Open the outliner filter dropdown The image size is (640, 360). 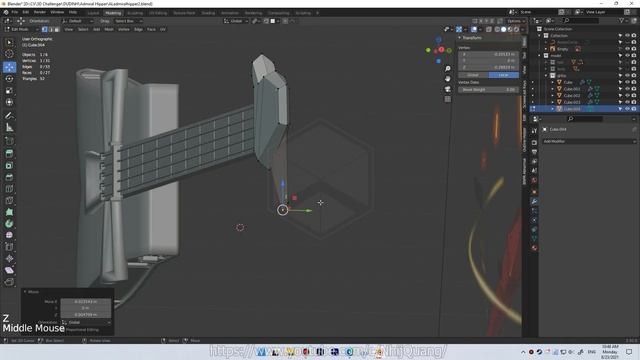pyautogui.click(x=623, y=21)
